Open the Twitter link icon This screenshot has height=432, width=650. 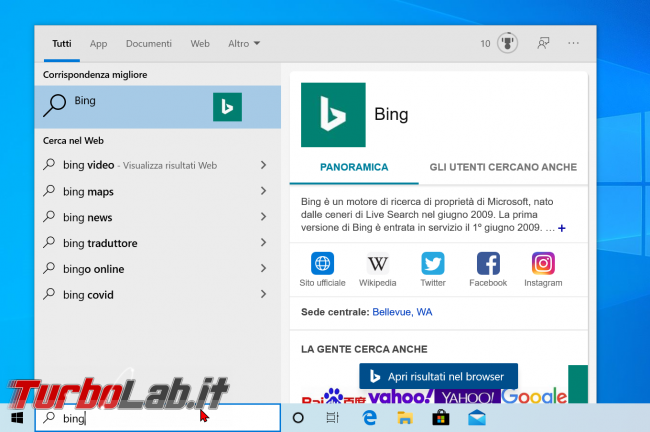click(433, 263)
